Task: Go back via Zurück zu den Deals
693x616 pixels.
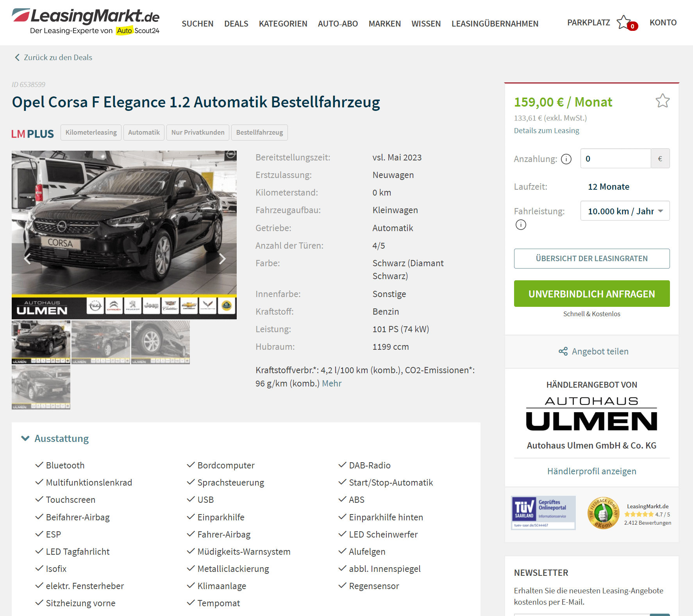Action: 58,57
